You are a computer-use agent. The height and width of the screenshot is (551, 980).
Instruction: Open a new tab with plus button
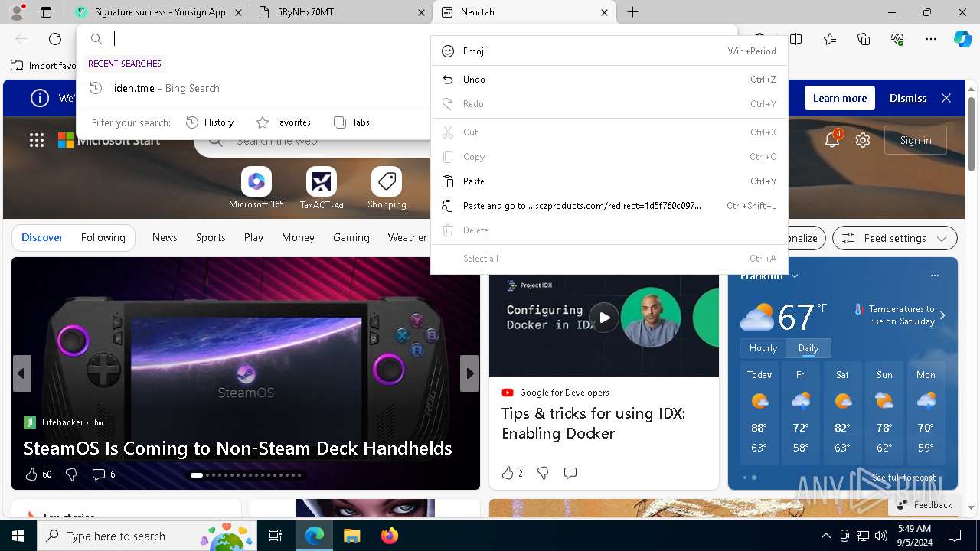pos(633,12)
